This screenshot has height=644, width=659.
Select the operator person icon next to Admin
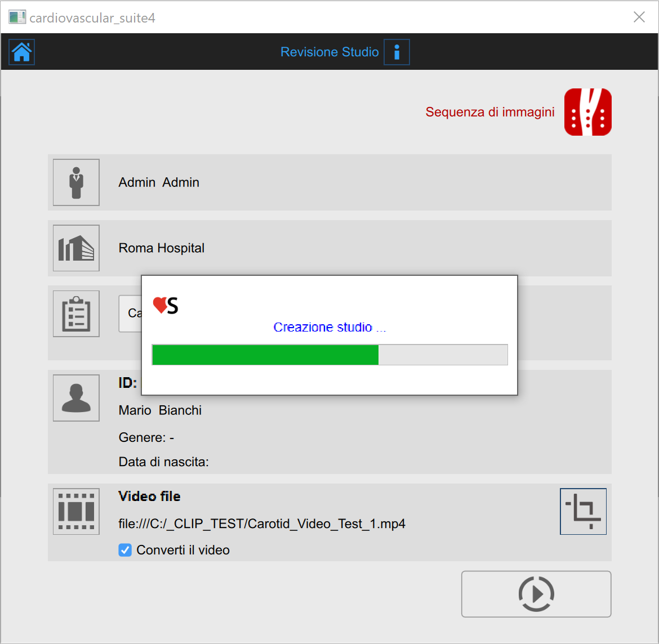click(x=76, y=182)
